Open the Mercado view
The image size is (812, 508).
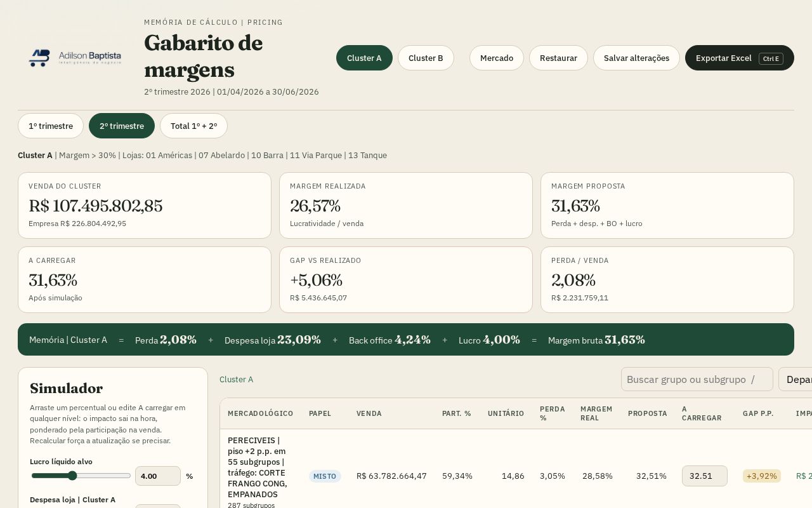click(497, 58)
